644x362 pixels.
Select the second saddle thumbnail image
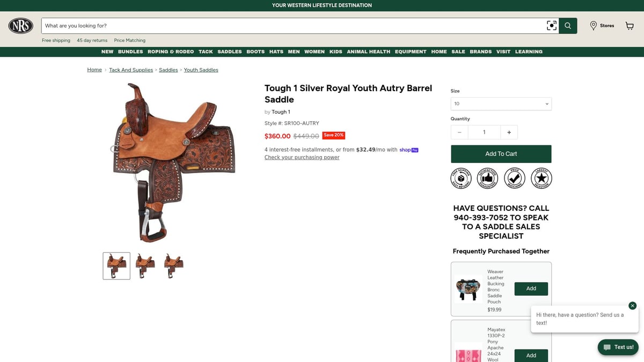coord(145,265)
